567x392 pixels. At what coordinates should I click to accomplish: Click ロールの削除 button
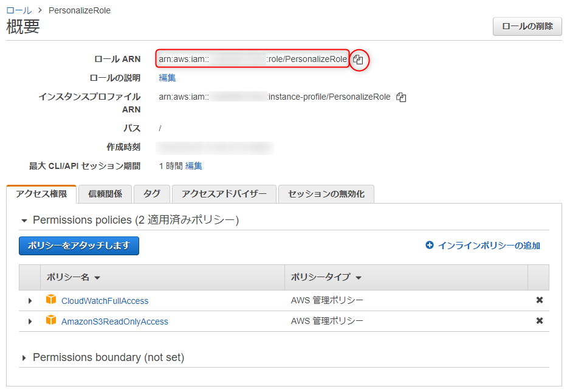coord(527,26)
